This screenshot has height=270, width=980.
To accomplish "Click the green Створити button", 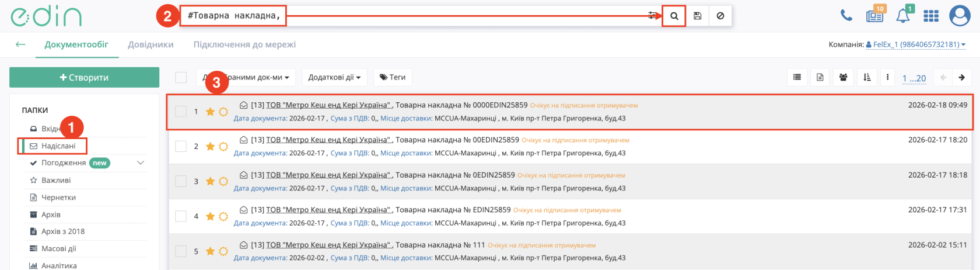I will coord(84,77).
